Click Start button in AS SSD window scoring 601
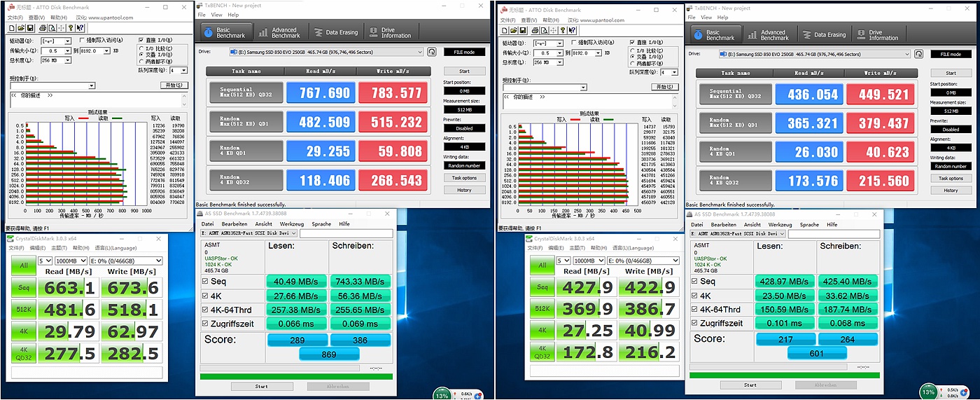The height and width of the screenshot is (400, 980). click(x=750, y=385)
